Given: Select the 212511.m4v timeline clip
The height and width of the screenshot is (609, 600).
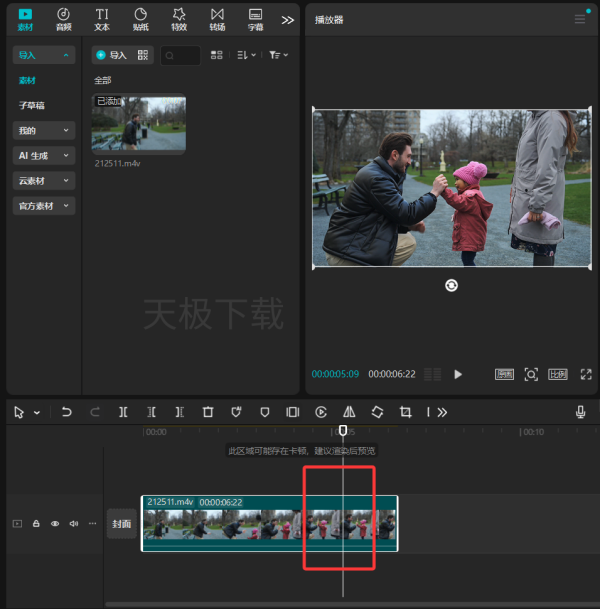Looking at the screenshot, I should (x=270, y=524).
